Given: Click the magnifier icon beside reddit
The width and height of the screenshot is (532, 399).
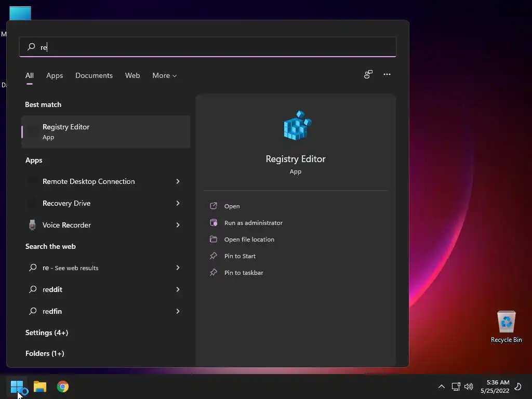Looking at the screenshot, I should (33, 289).
